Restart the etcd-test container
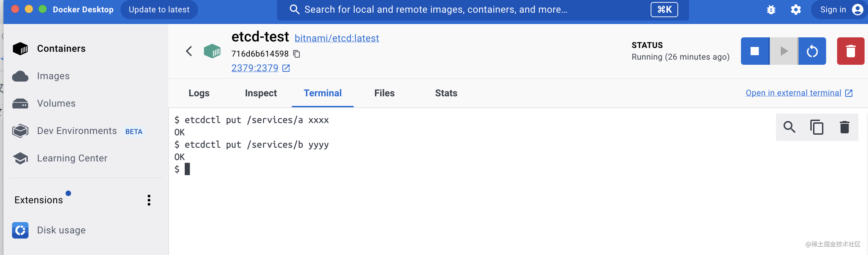 click(x=812, y=51)
